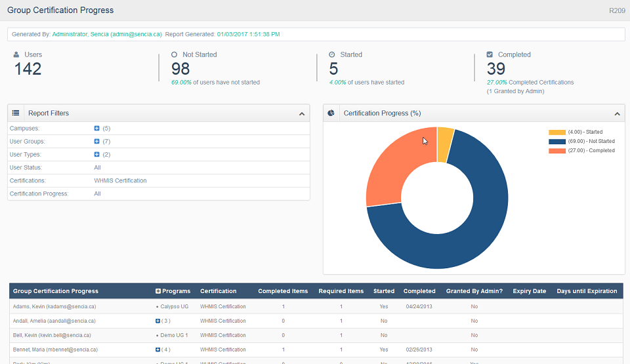Sort by Certification column header
This screenshot has width=630, height=364.
[218, 291]
